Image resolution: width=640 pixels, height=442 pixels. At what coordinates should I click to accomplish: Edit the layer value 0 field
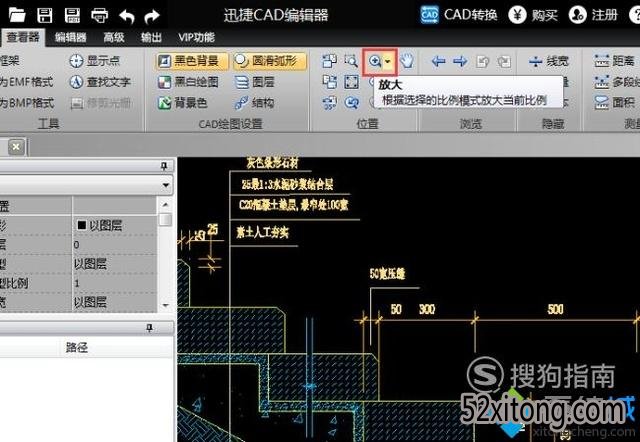[115, 244]
